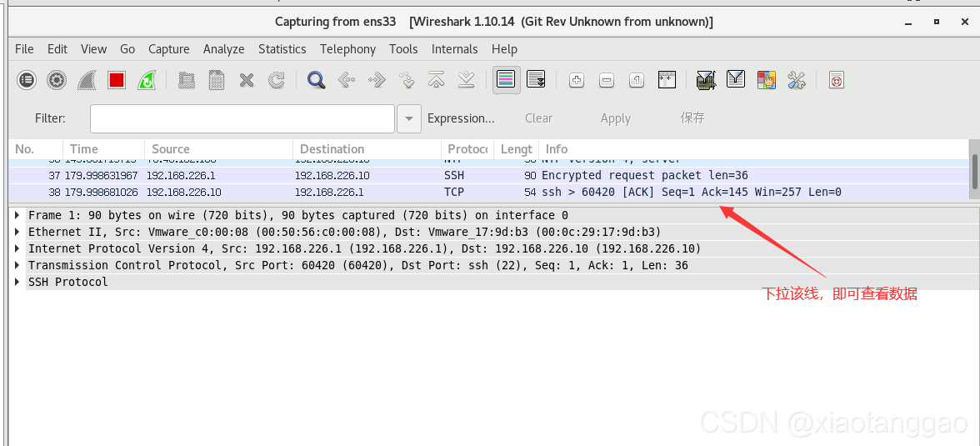Sort by the Destination column header
980x446 pixels.
point(367,149)
